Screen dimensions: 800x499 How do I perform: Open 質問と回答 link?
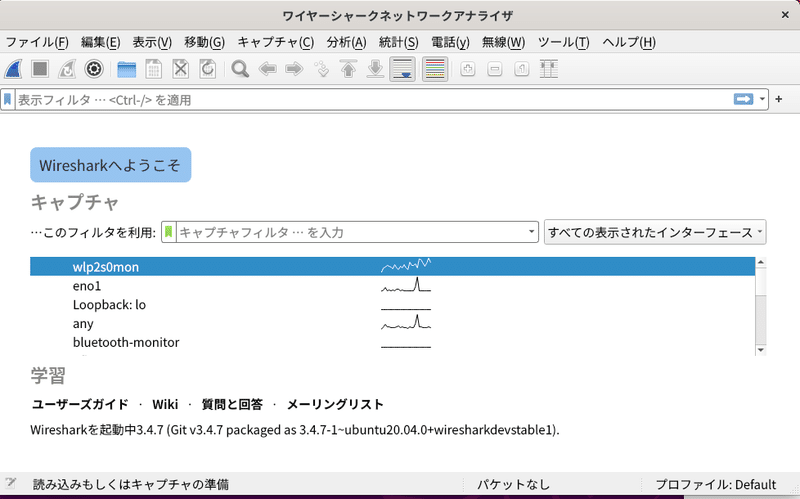[232, 404]
